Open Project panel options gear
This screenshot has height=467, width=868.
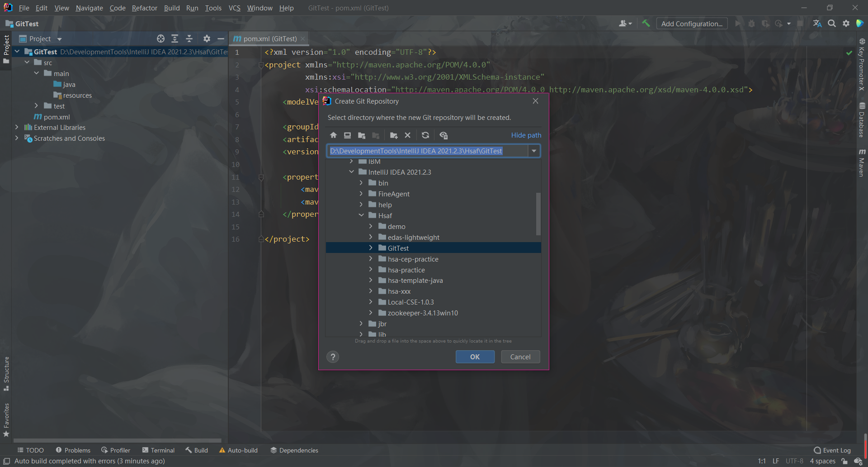pos(207,39)
